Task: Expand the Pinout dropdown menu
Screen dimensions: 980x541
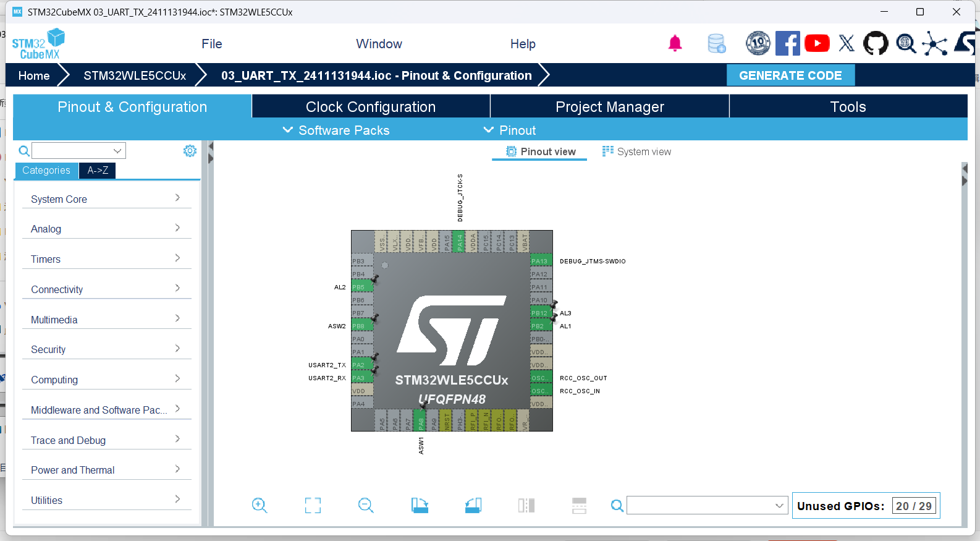Action: click(x=509, y=130)
